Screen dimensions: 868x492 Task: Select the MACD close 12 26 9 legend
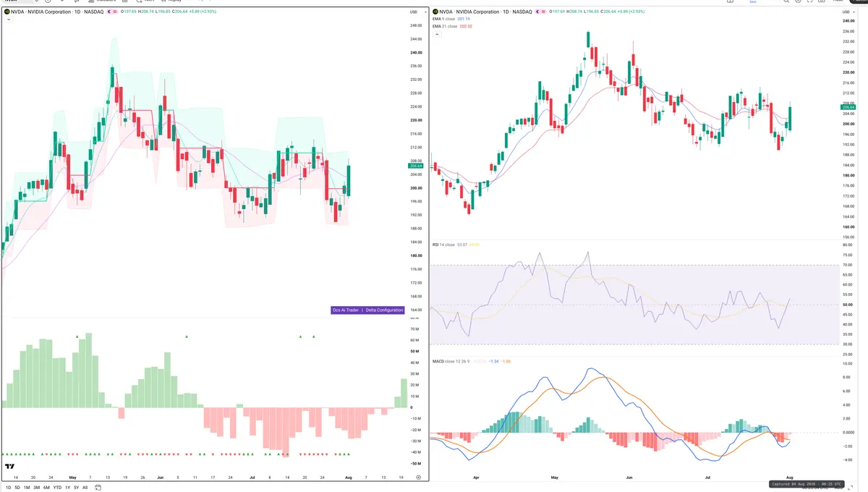coord(450,360)
